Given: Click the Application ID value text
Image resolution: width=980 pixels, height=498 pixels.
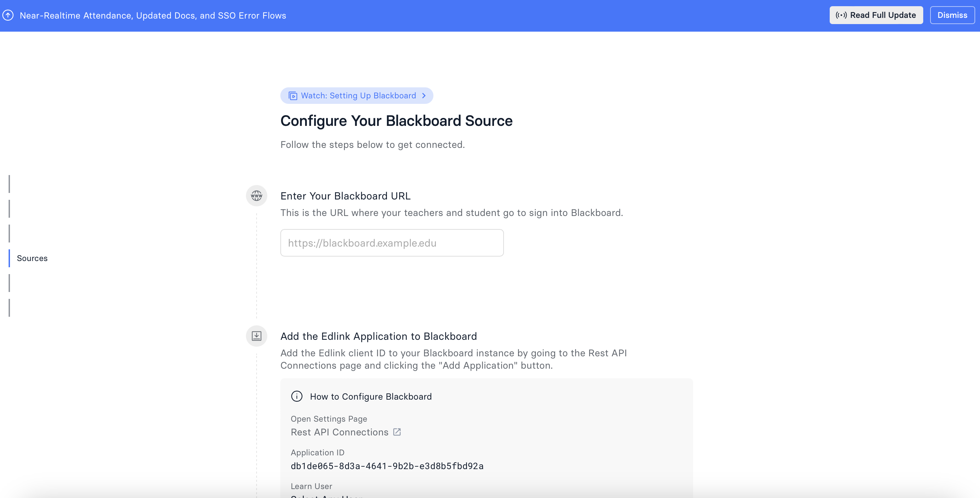Looking at the screenshot, I should 387,466.
